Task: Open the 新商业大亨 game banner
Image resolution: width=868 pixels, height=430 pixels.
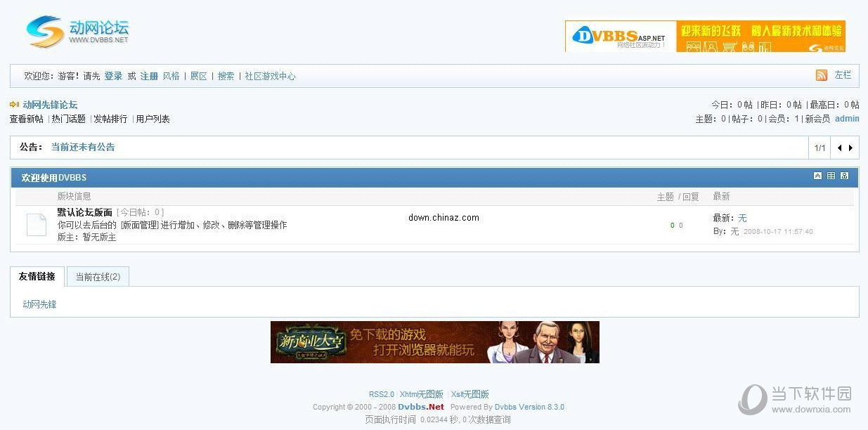Action: pos(435,342)
